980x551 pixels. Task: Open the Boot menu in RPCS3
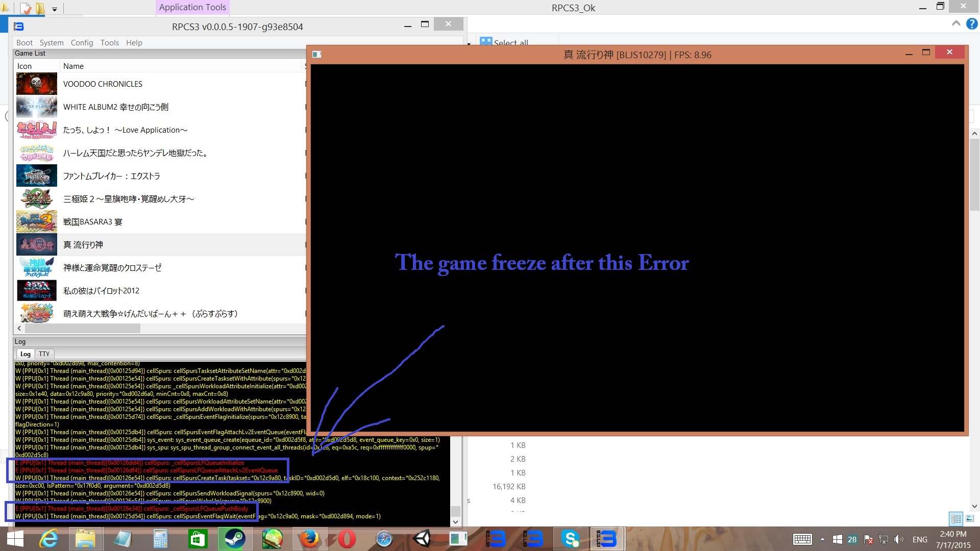24,43
